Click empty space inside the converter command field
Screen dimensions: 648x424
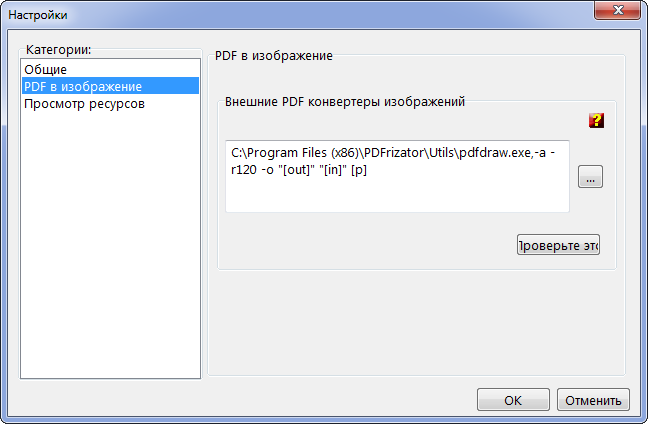pyautogui.click(x=400, y=195)
